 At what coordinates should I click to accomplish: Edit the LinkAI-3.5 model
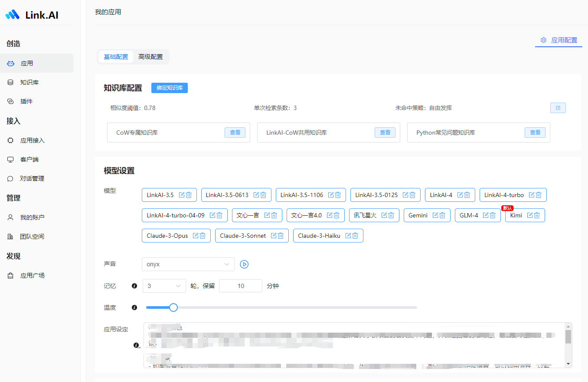pos(182,195)
